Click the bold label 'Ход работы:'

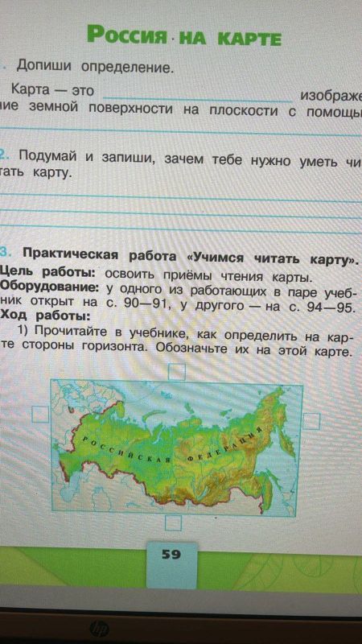click(46, 316)
